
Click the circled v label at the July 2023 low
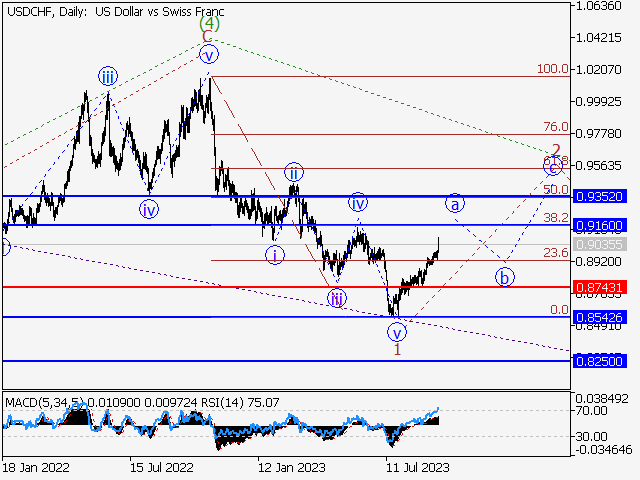coord(397,332)
